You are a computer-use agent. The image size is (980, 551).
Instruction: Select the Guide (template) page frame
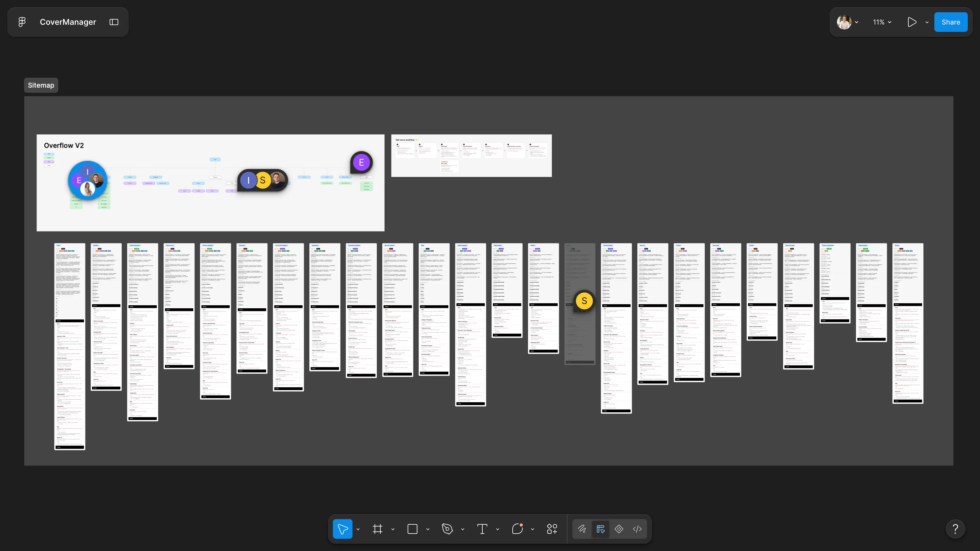(616, 328)
